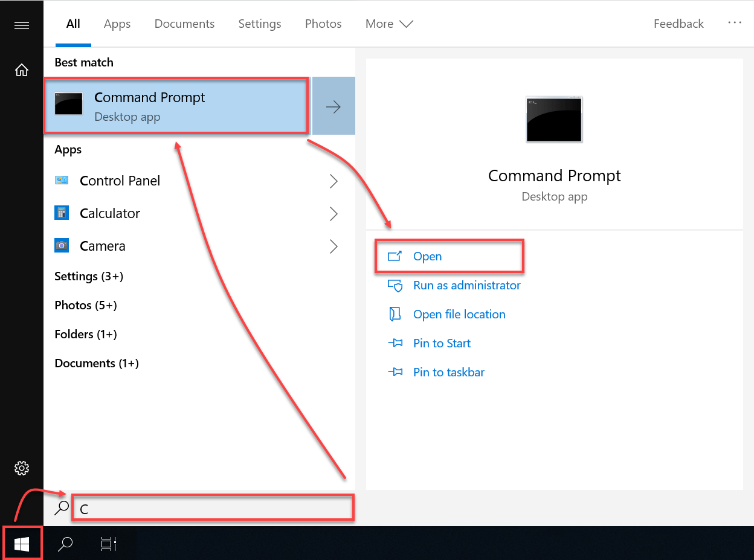Click the Run as administrator shield icon

coord(395,285)
